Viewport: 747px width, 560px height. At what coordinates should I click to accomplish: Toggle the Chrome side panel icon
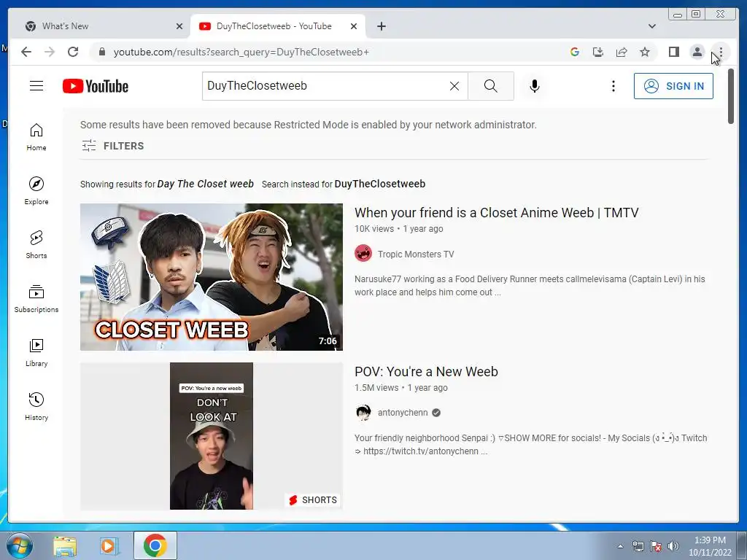[x=673, y=52]
